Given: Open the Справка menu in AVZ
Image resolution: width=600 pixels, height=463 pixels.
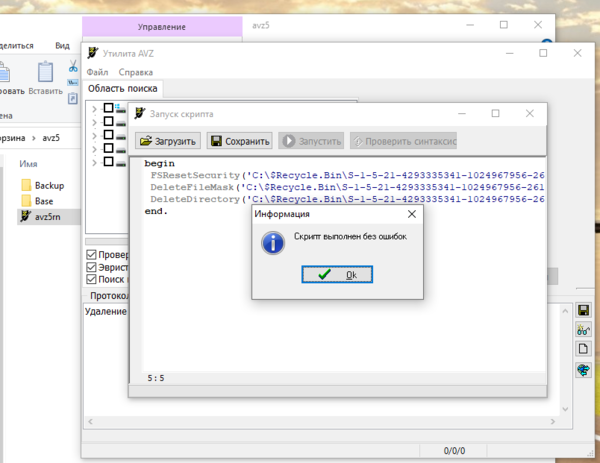Looking at the screenshot, I should (x=135, y=72).
